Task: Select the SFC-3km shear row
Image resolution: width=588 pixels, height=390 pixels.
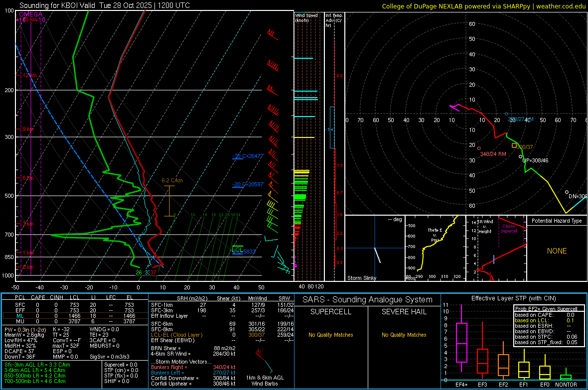Action: pyautogui.click(x=222, y=310)
